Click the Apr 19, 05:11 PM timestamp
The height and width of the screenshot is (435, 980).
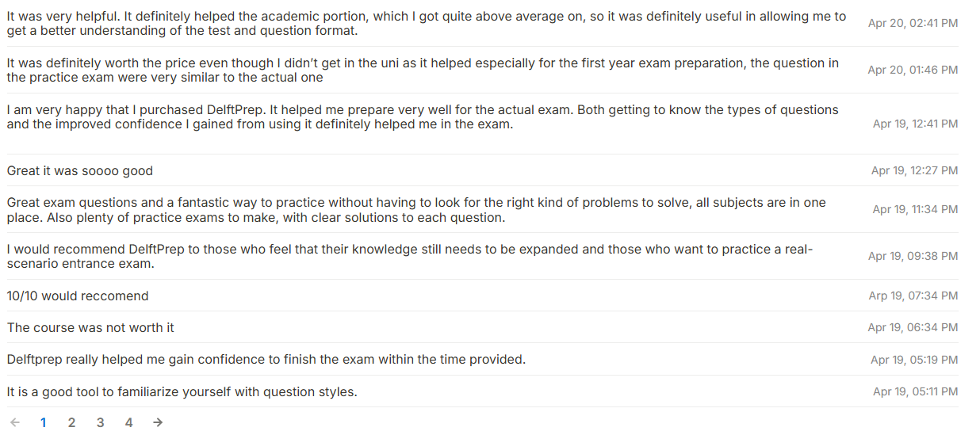pos(915,392)
